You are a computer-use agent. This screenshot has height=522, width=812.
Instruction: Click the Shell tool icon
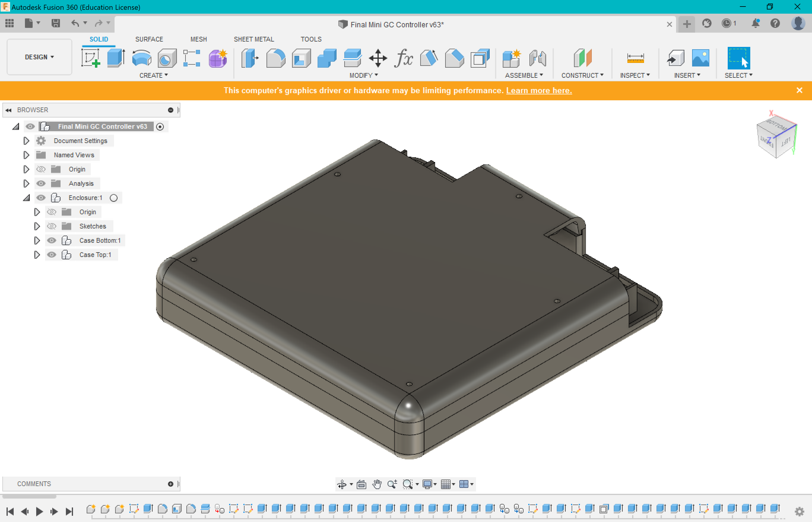click(x=301, y=58)
